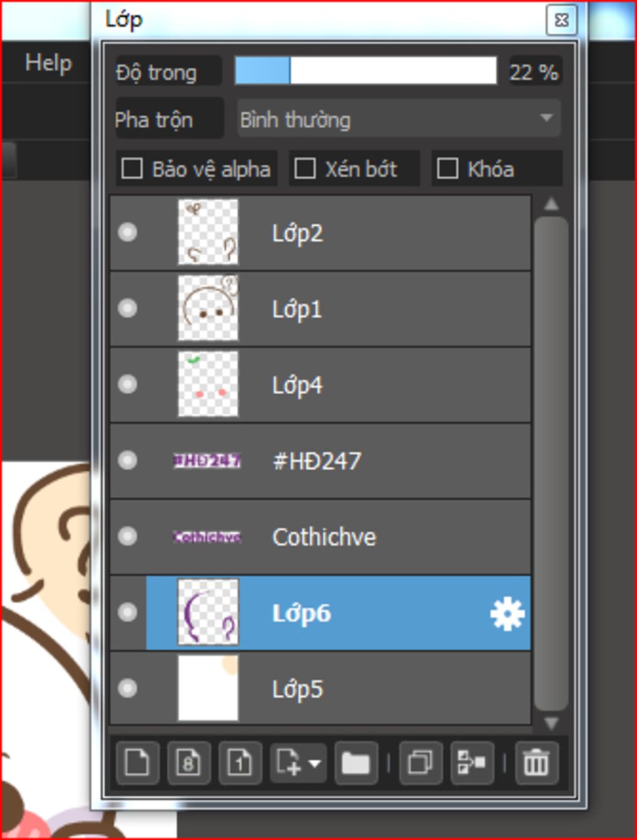
Task: Open the Help menu
Action: pyautogui.click(x=49, y=63)
